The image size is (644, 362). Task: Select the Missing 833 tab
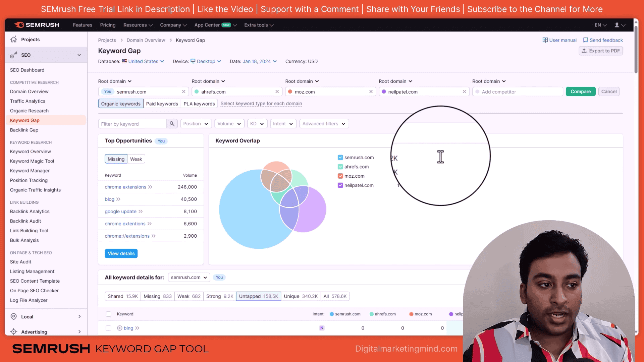pos(157,296)
